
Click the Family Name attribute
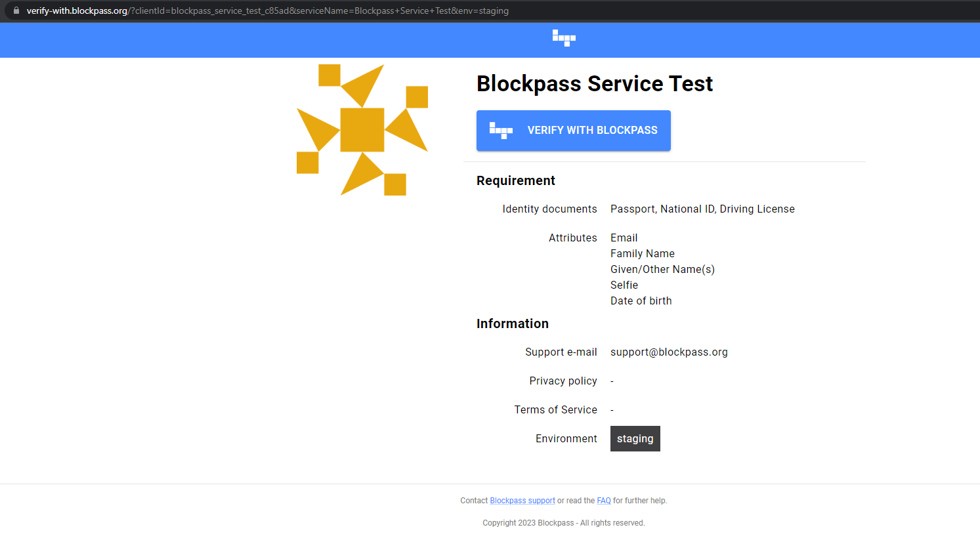pos(643,253)
